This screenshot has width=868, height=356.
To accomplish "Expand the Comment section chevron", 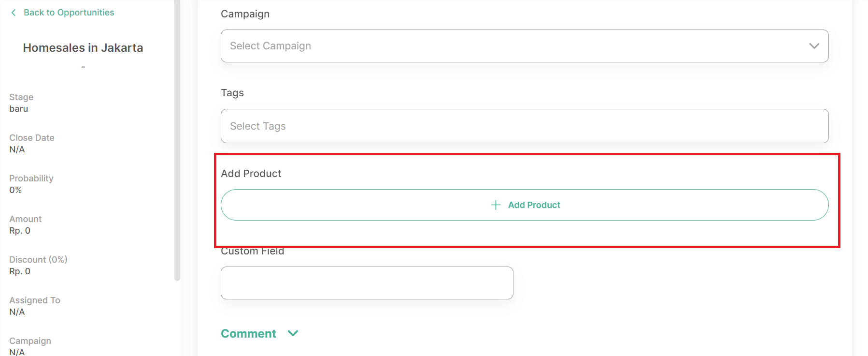I will point(293,333).
